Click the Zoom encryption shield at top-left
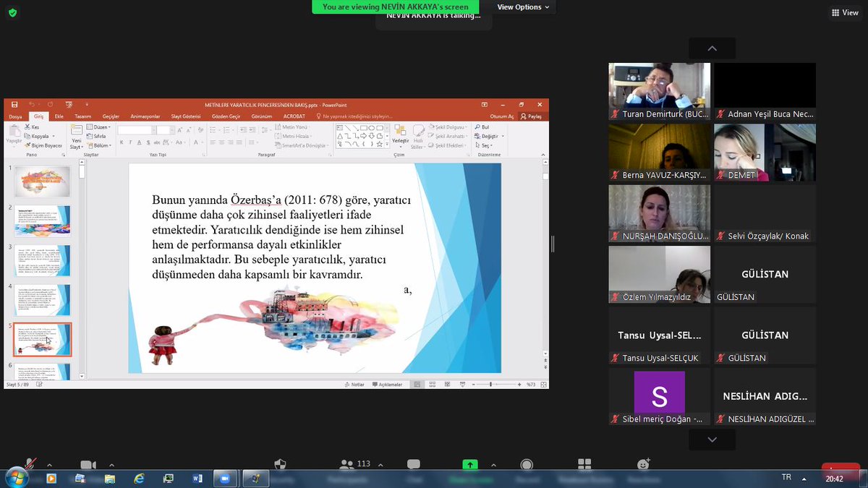868x488 pixels. click(x=12, y=12)
